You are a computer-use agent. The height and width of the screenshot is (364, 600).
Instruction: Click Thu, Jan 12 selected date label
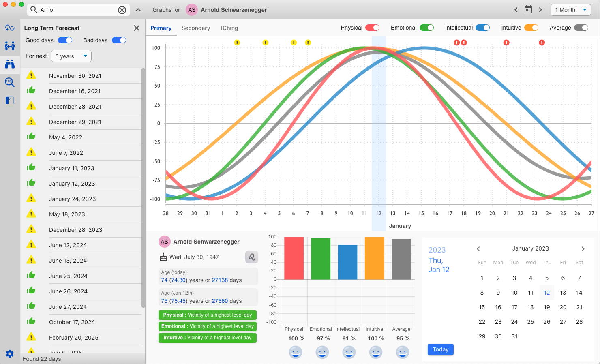(439, 265)
